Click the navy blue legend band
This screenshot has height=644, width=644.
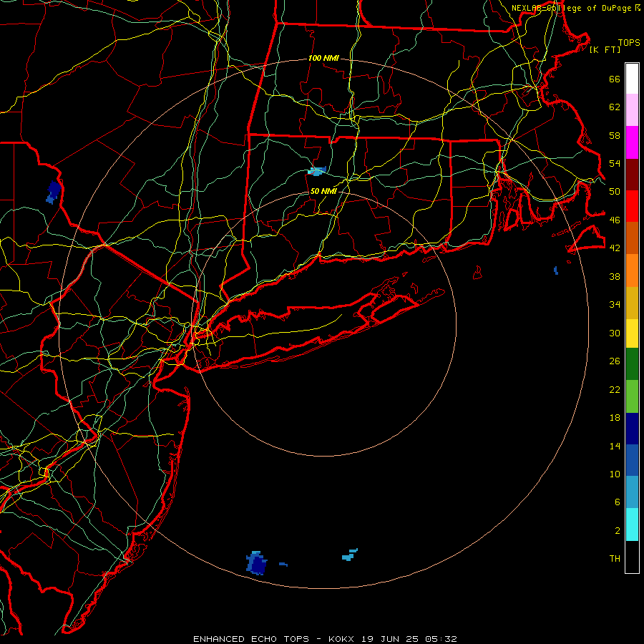coord(632,429)
